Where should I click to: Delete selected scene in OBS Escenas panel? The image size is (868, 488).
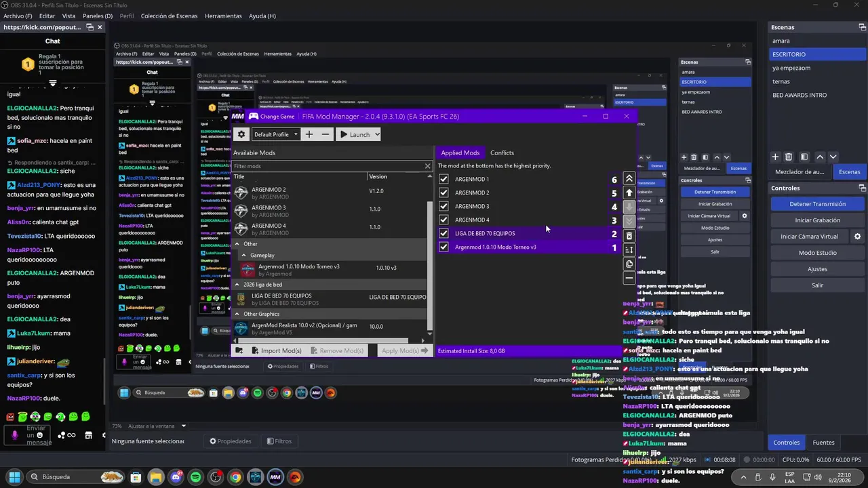788,157
